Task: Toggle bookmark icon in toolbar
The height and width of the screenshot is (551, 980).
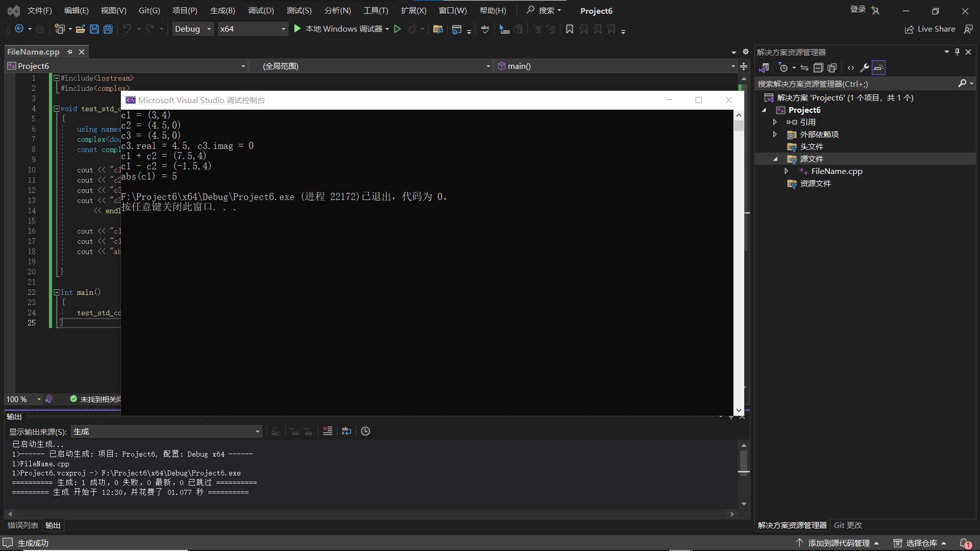Action: (570, 29)
